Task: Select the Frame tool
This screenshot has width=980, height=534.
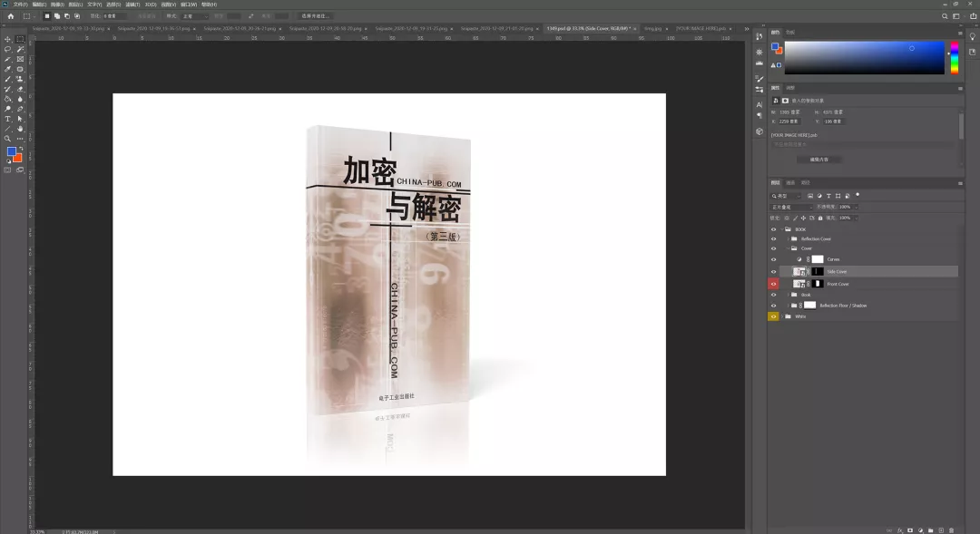Action: pos(20,59)
